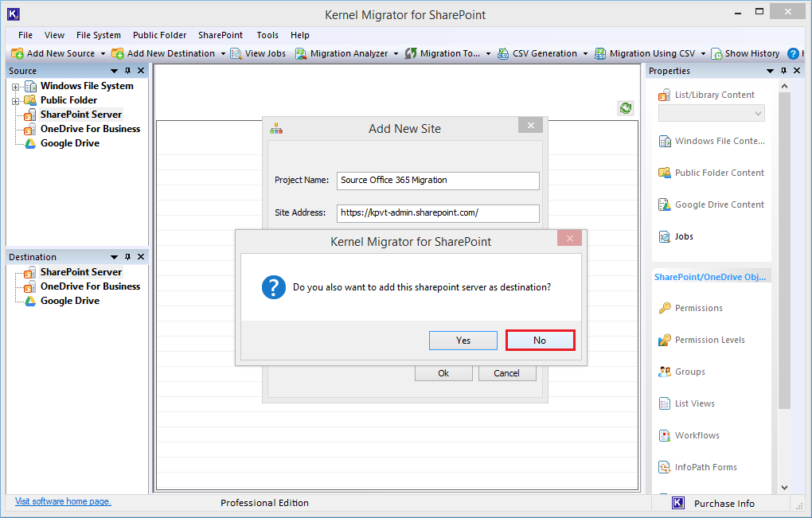Click the Add New Destination toolbar icon
This screenshot has height=518, width=812.
(118, 53)
